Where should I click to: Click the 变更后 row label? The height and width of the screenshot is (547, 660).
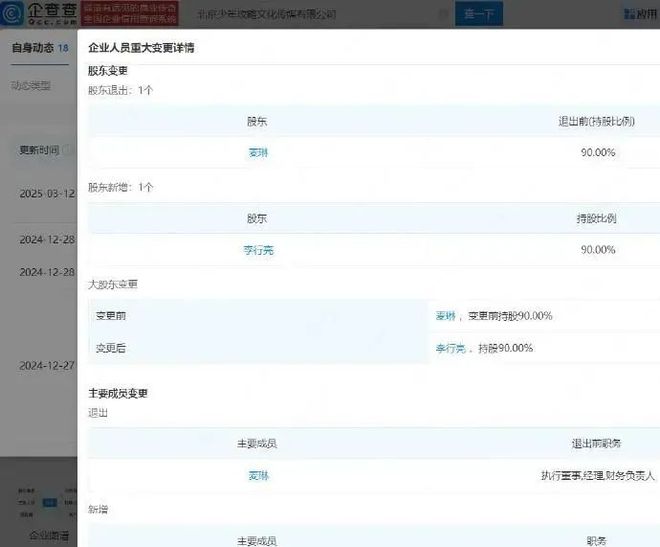(111, 348)
